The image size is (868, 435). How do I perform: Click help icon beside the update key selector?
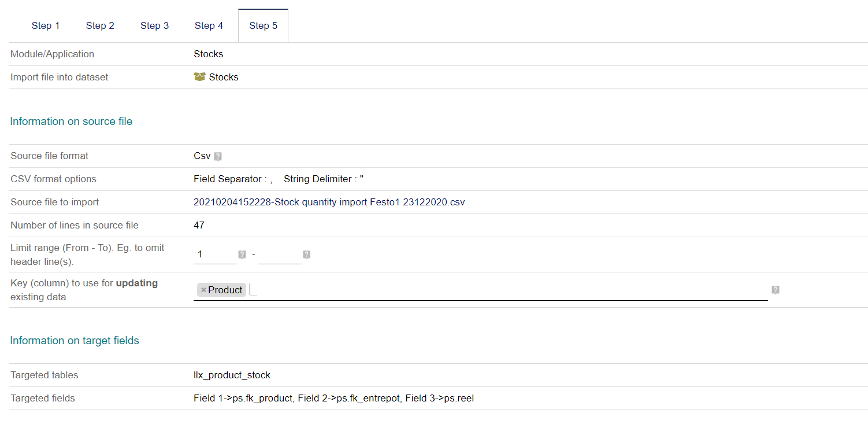click(x=776, y=290)
